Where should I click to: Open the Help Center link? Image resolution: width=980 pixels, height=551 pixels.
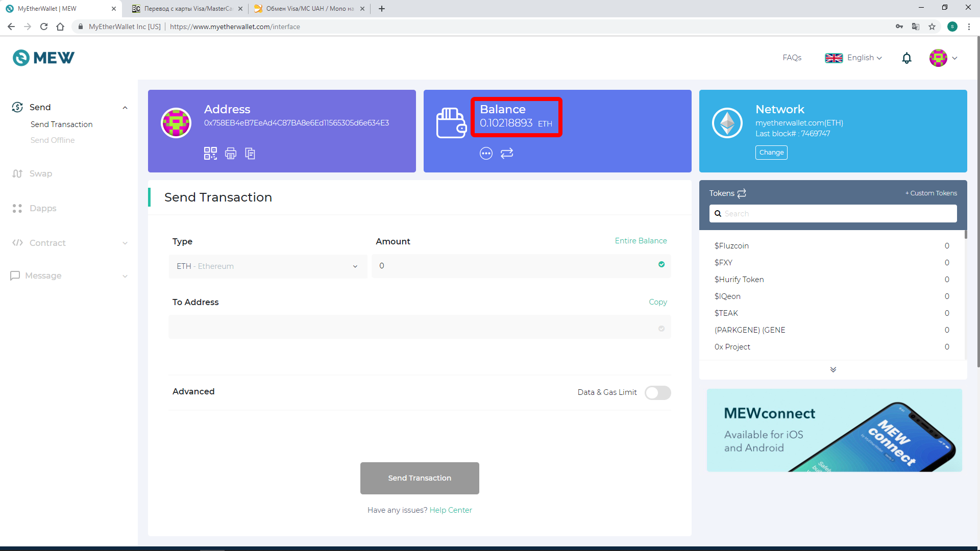click(451, 510)
